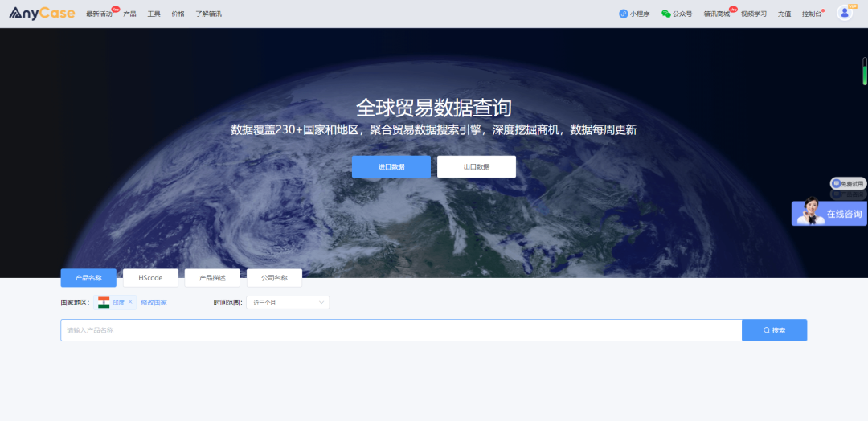Open 精讯商城 link
The width and height of the screenshot is (868, 421).
(x=716, y=14)
